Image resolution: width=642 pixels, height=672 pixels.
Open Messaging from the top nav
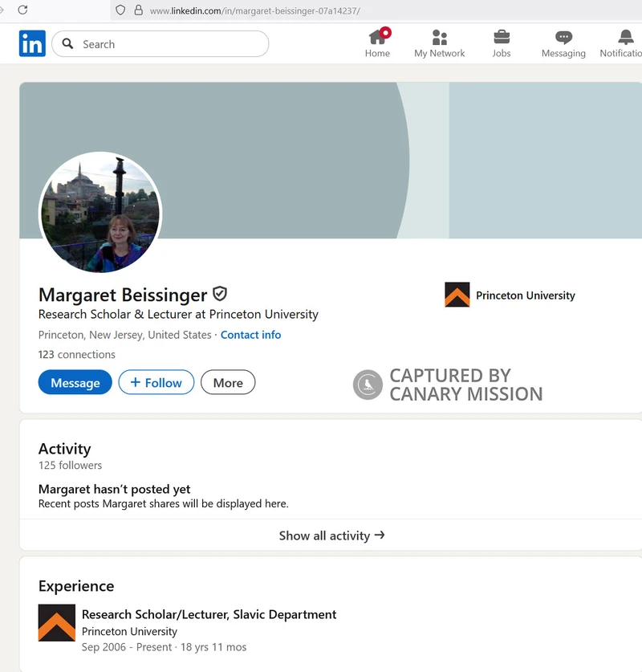click(563, 43)
